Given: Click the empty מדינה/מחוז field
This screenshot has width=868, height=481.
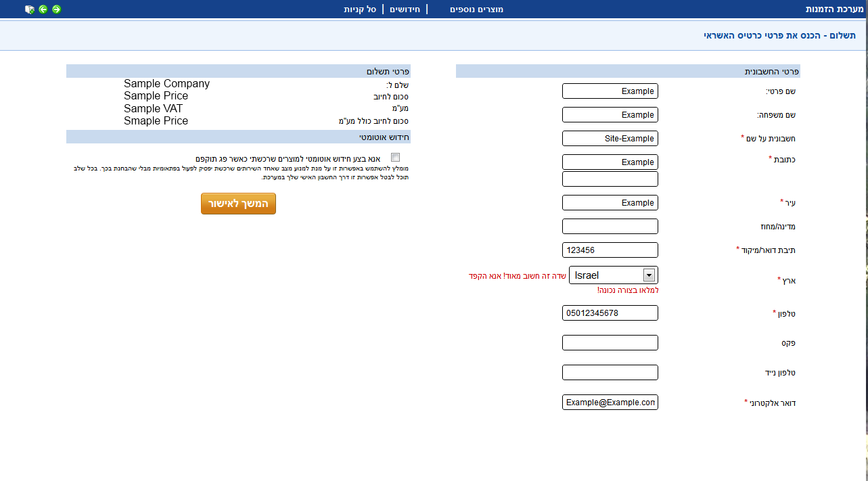Looking at the screenshot, I should pos(610,227).
